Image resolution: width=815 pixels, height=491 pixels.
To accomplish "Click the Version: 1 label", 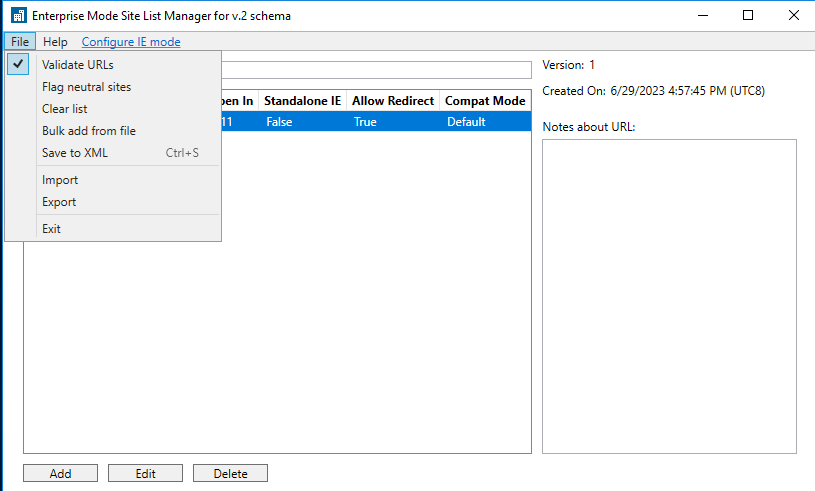I will [x=568, y=65].
